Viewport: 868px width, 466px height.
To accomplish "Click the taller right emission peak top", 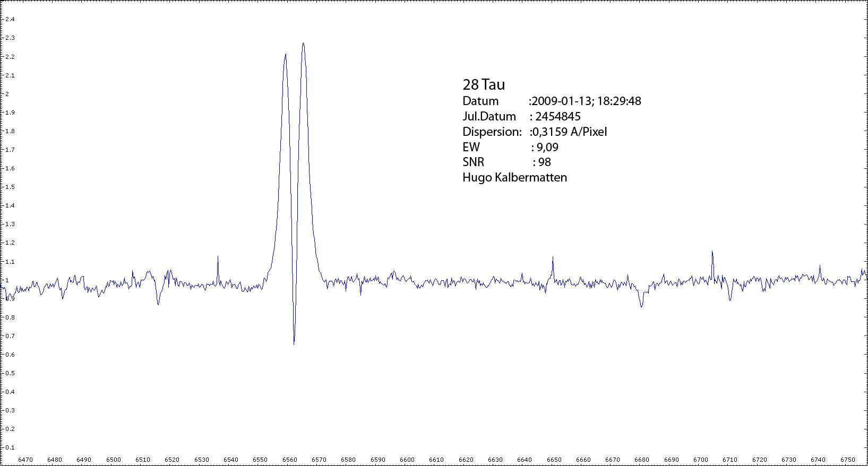I will click(303, 44).
